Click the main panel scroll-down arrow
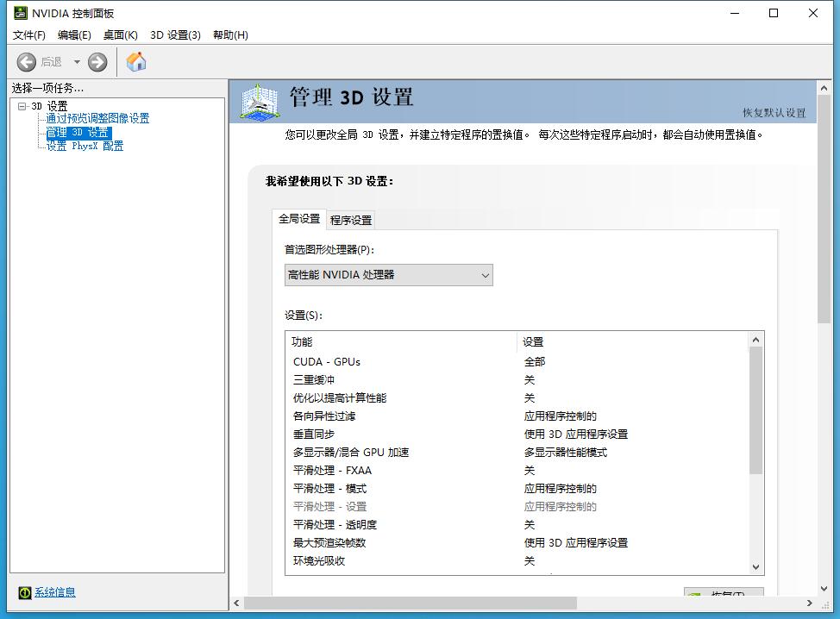Screen dimensions: 840x619 824,589
